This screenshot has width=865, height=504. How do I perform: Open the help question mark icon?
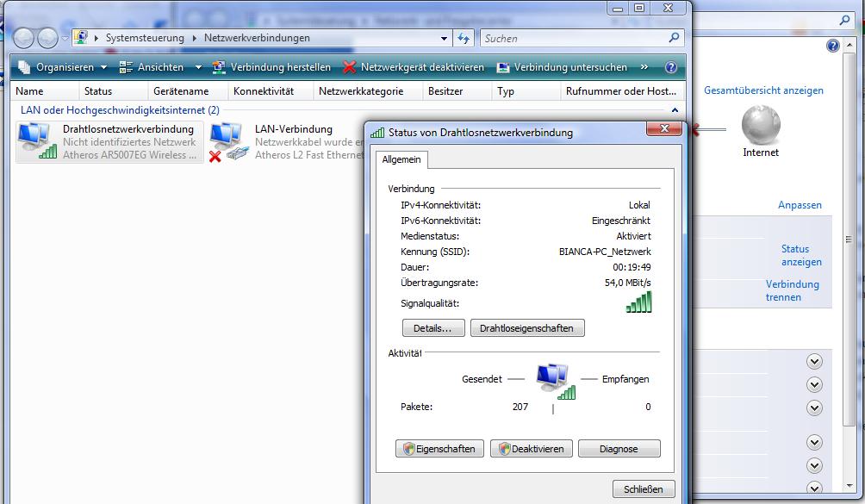coord(671,67)
